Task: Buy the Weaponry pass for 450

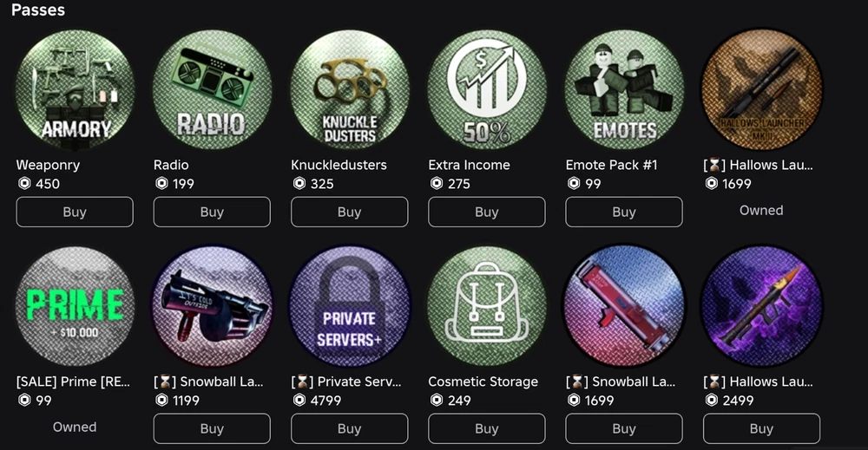Action: (x=75, y=212)
